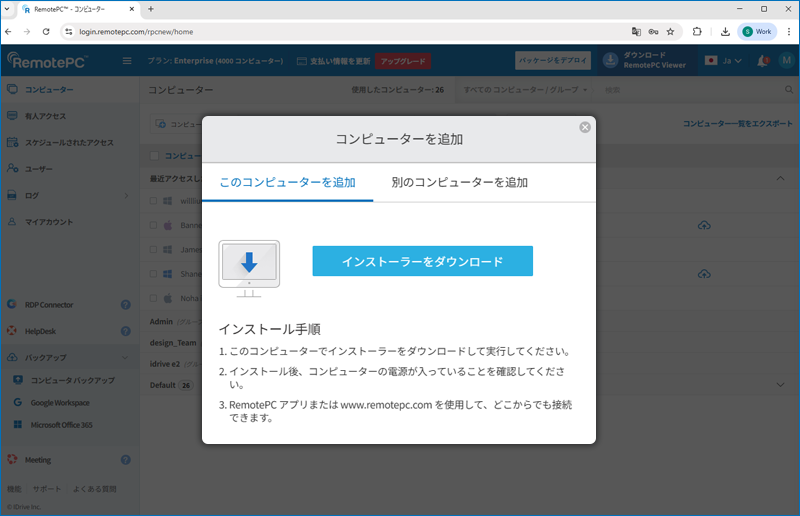
Task: Click cloud upload icon in Banne row
Action: click(704, 225)
